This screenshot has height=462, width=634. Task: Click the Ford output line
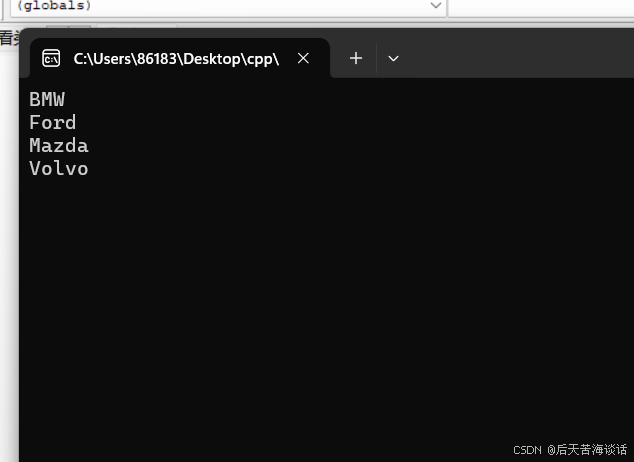click(53, 122)
